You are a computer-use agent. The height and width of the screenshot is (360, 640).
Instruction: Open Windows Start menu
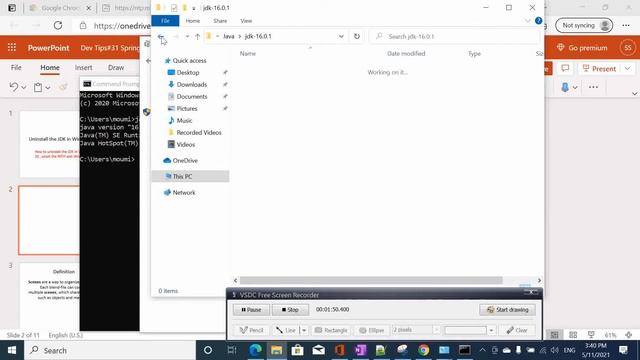[x=12, y=350]
